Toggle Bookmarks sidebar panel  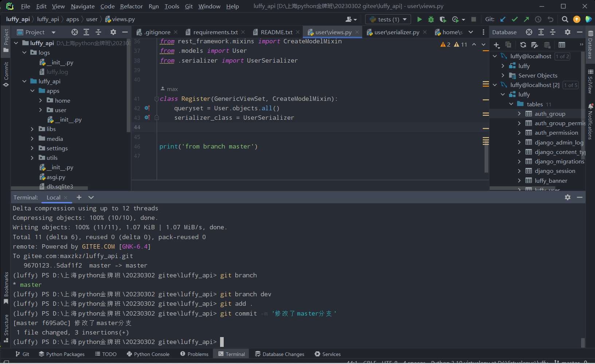[x=6, y=288]
